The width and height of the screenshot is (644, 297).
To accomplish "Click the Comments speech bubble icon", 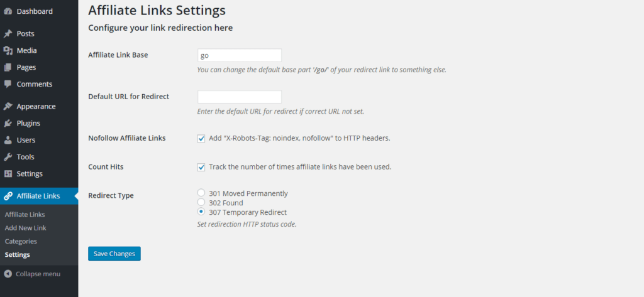I will tap(8, 84).
